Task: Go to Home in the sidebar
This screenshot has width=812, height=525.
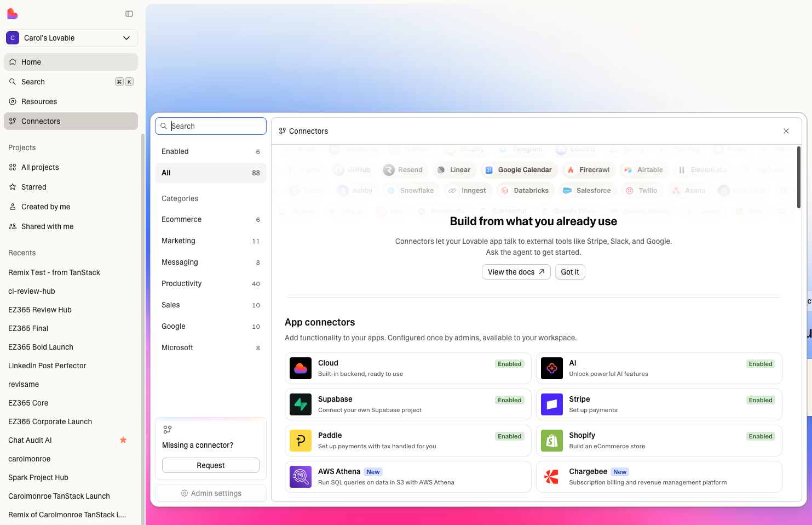Action: 71,62
